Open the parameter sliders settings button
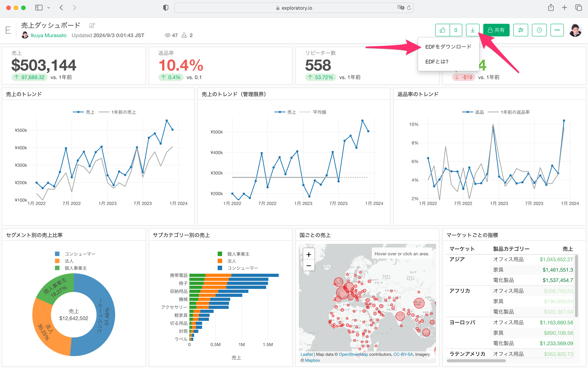Viewport: 588px width, 368px height. tap(521, 30)
